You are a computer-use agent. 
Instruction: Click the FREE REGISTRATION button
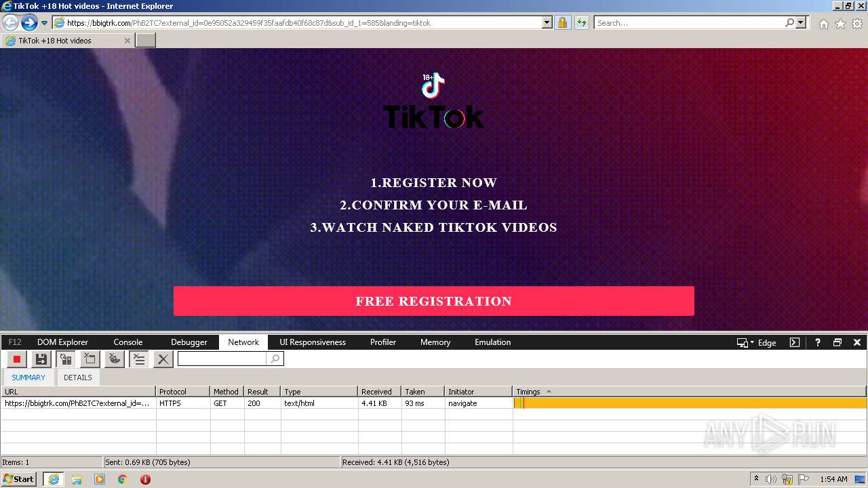click(x=434, y=301)
